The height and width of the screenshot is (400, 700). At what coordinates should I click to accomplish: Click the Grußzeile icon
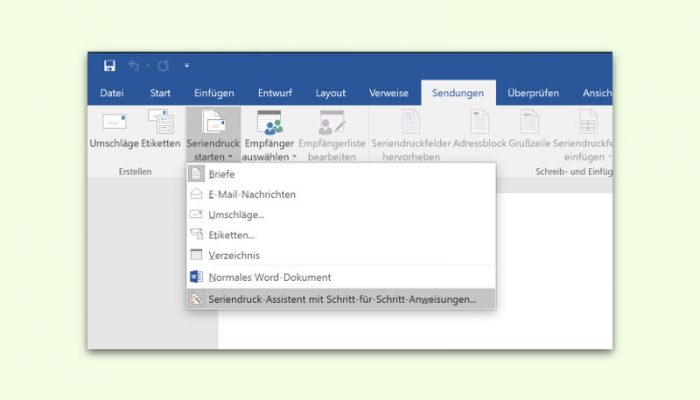pyautogui.click(x=529, y=121)
